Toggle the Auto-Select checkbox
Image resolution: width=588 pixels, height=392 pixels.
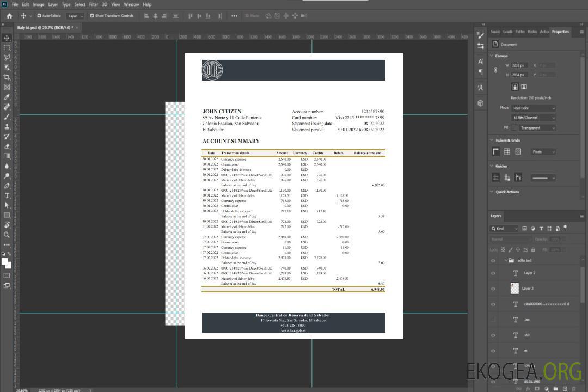[39, 16]
